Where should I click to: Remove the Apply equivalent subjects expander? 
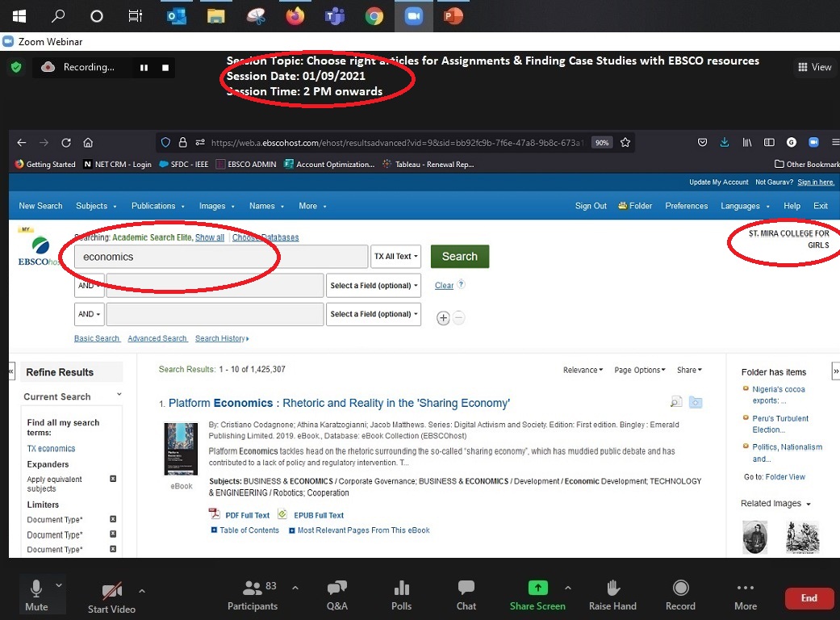pyautogui.click(x=113, y=479)
